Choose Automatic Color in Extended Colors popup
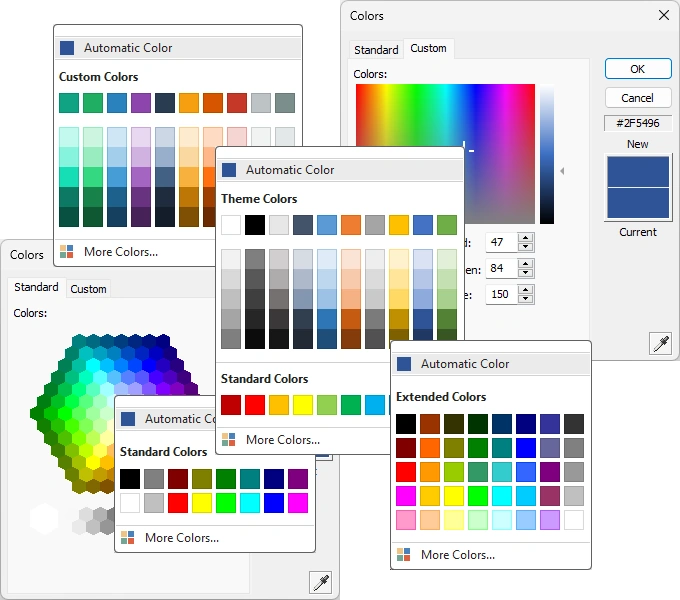This screenshot has height=600, width=680. click(x=491, y=364)
